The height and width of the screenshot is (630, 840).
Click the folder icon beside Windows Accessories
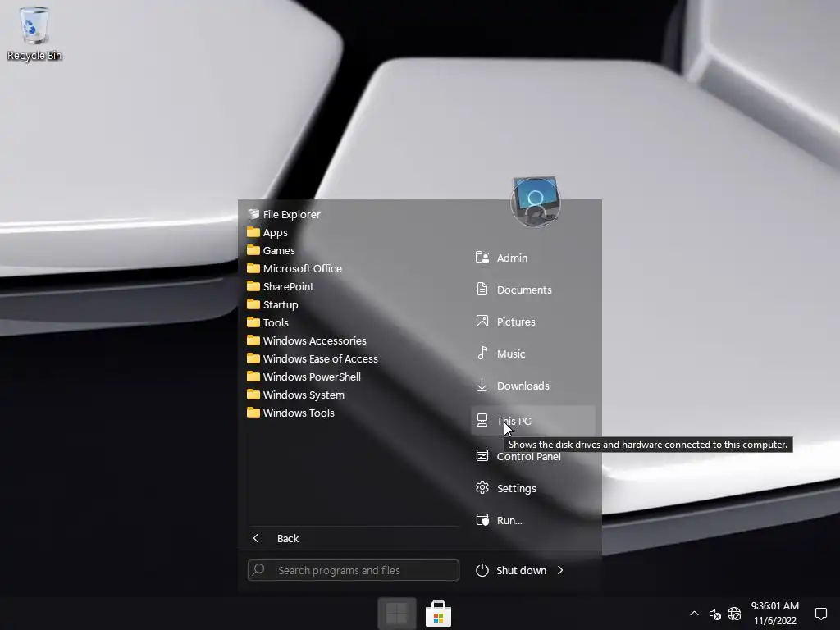coord(253,340)
